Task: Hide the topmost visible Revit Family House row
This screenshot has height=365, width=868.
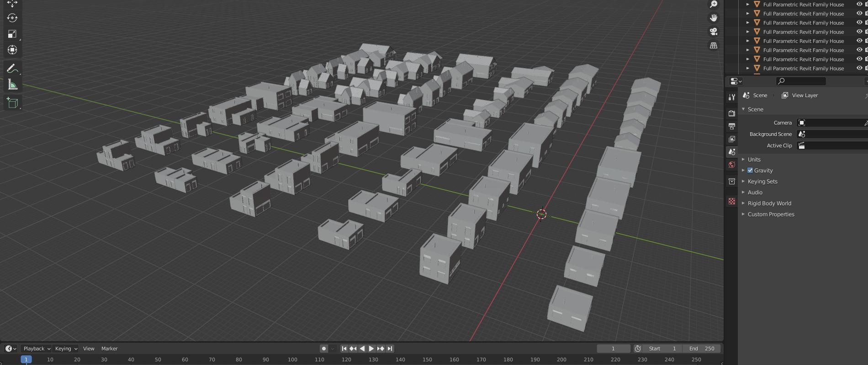Action: (859, 4)
